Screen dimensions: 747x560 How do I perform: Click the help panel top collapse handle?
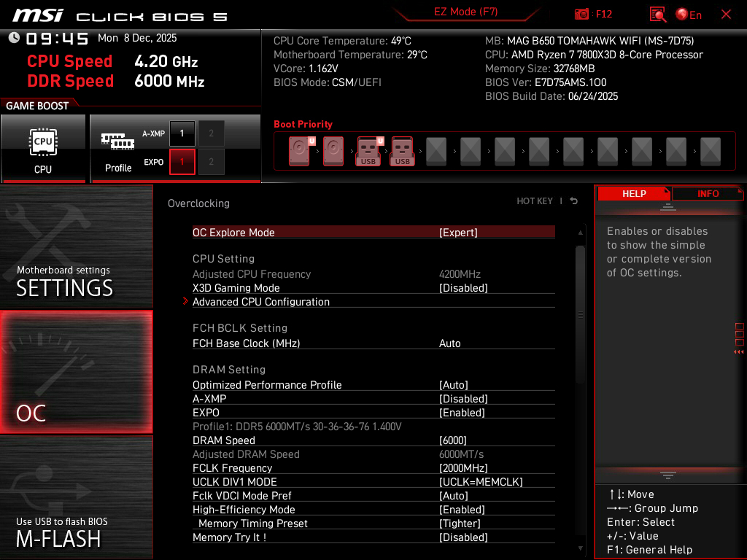pyautogui.click(x=668, y=206)
